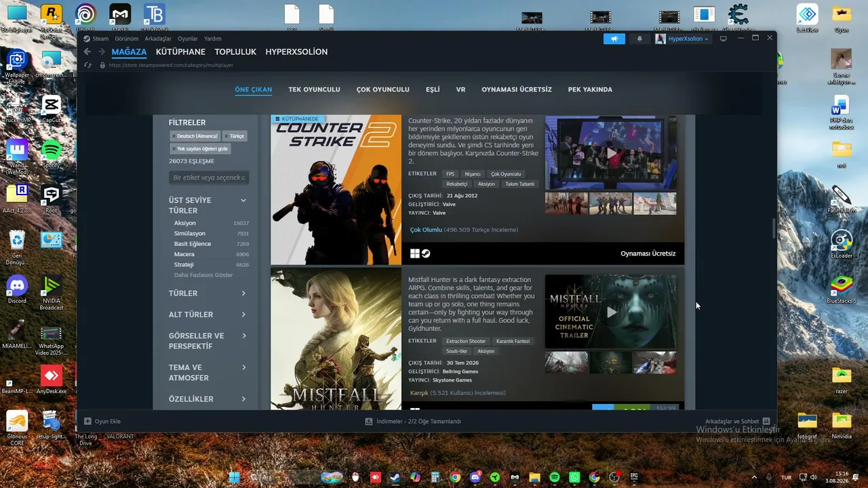Viewport: 868px width, 488px height.
Task: Switch to the TEK OYUNCULU tab
Action: click(x=314, y=89)
